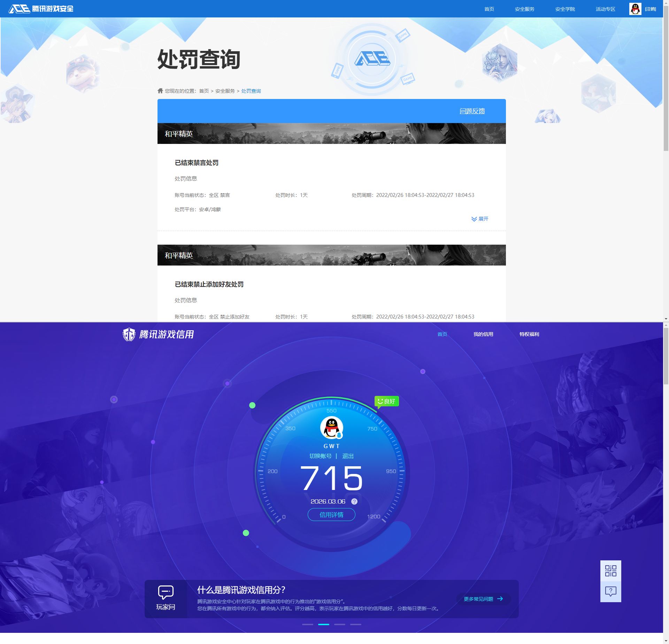Click the home icon in the breadcrumb trail
669x644 pixels.
[x=160, y=91]
